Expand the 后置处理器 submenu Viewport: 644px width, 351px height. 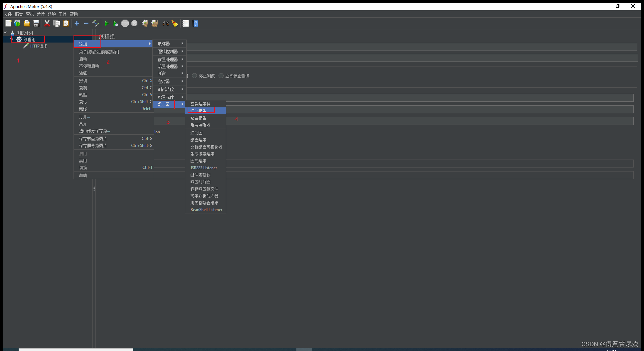[x=169, y=66]
